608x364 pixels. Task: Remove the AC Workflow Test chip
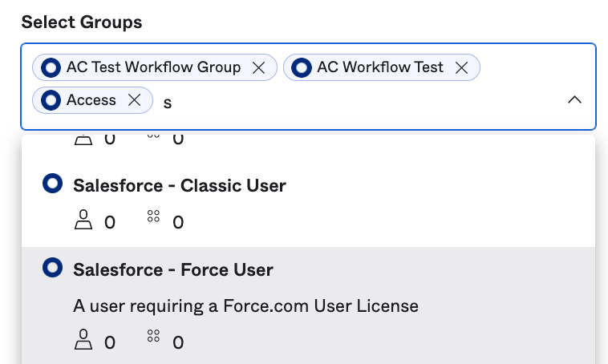pyautogui.click(x=461, y=68)
